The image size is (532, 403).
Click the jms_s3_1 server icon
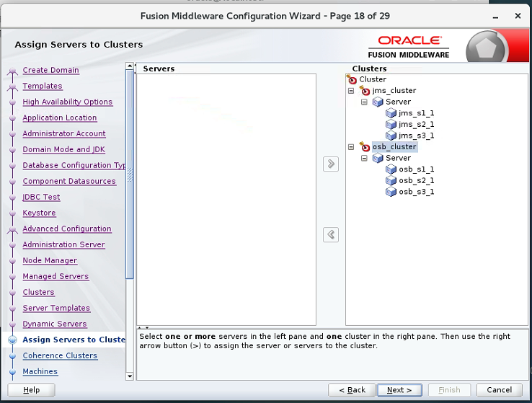(391, 136)
